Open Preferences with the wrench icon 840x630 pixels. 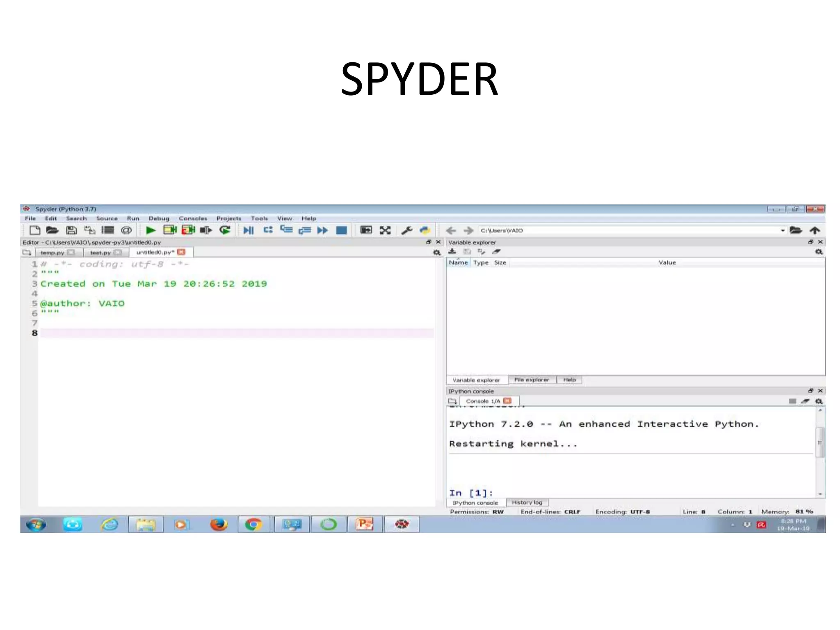pyautogui.click(x=406, y=230)
